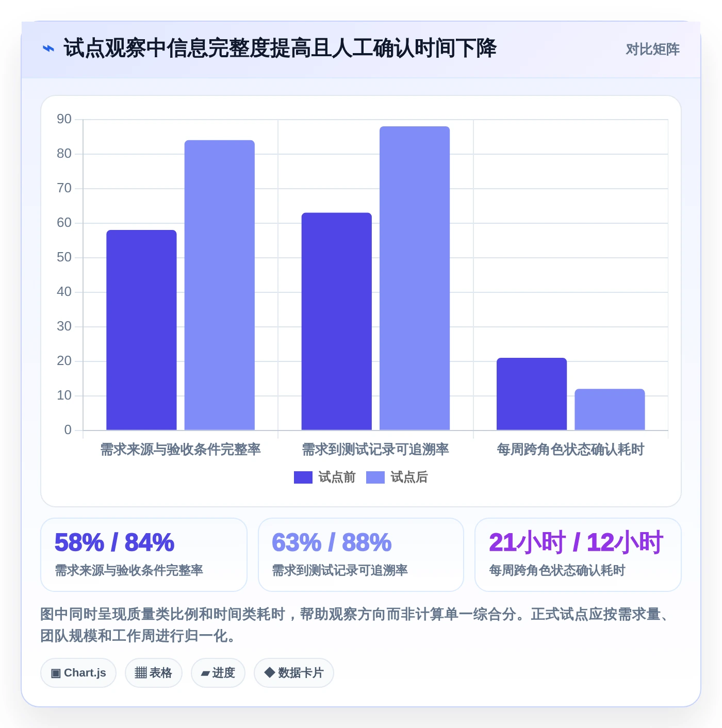Image resolution: width=722 pixels, height=728 pixels.
Task: Click the title 试点观察中信息完整度提高且人工确认时间下降
Action: 280,48
